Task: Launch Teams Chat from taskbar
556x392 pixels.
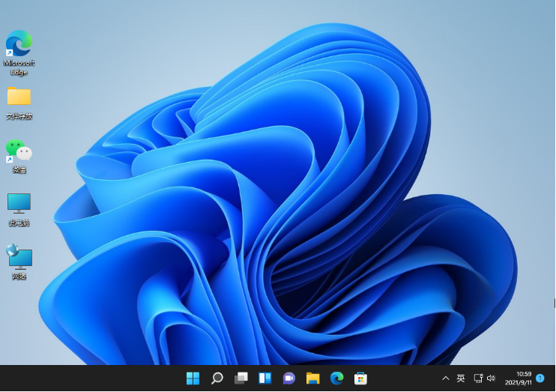Action: (288, 378)
